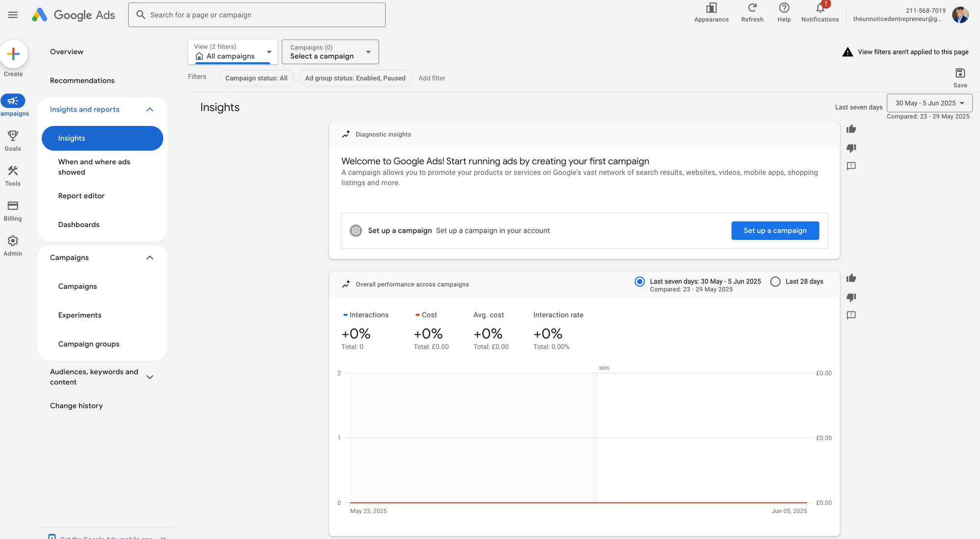Click the search magnifier icon
This screenshot has width=980, height=539.
[141, 15]
